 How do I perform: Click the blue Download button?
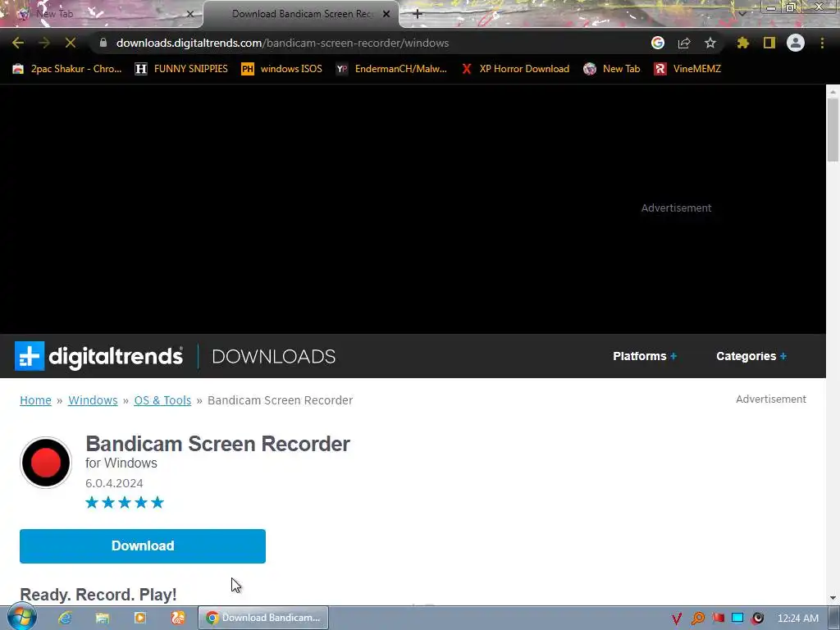(x=143, y=546)
